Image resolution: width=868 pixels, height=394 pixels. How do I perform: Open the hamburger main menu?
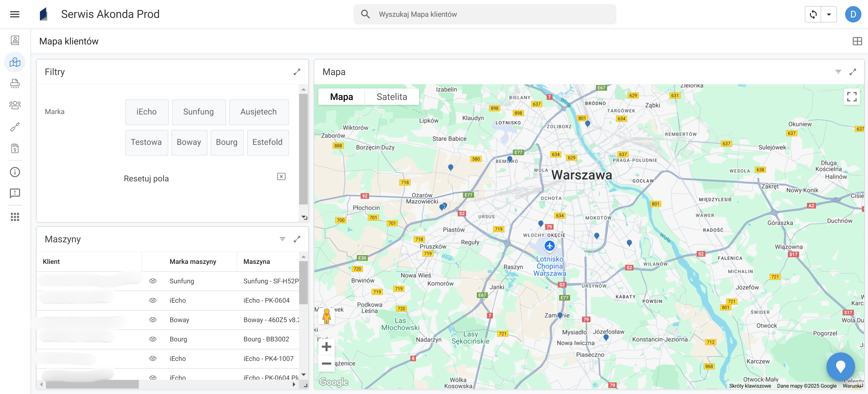14,14
